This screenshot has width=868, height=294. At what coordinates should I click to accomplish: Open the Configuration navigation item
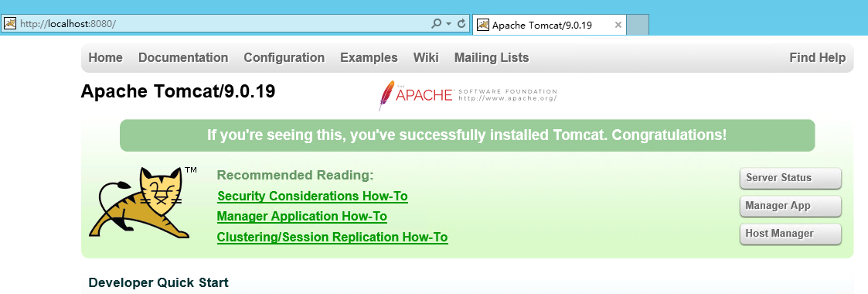284,57
